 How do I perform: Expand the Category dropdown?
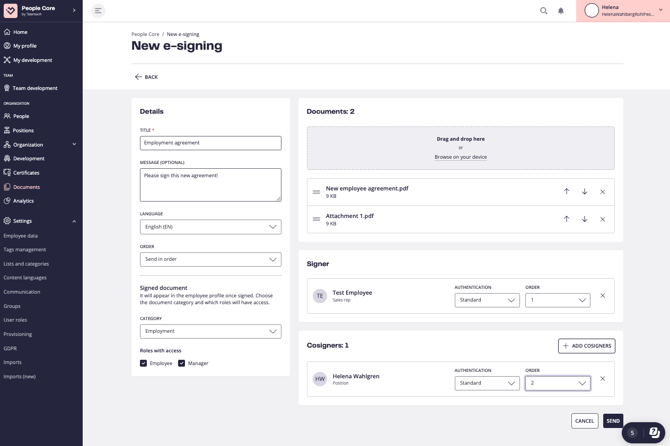coord(210,331)
